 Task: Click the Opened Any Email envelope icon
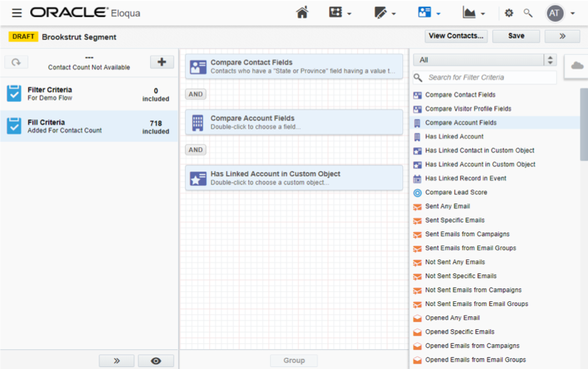417,318
